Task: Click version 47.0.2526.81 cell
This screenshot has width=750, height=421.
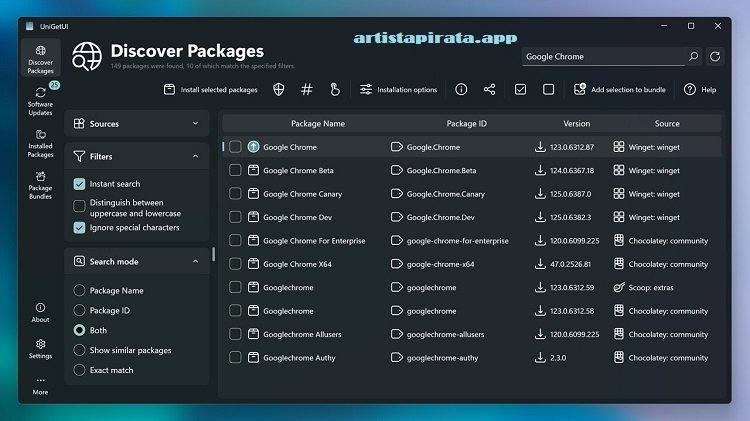Action: (570, 264)
